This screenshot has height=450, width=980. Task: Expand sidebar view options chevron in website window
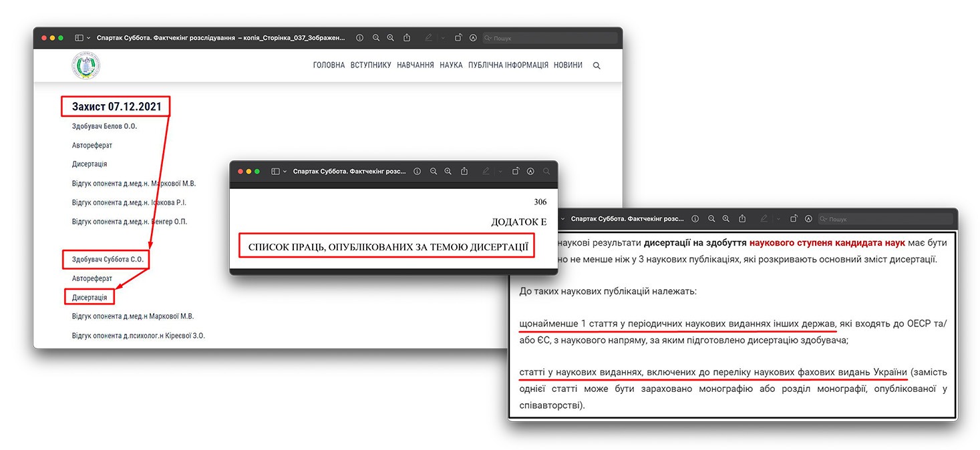(89, 38)
